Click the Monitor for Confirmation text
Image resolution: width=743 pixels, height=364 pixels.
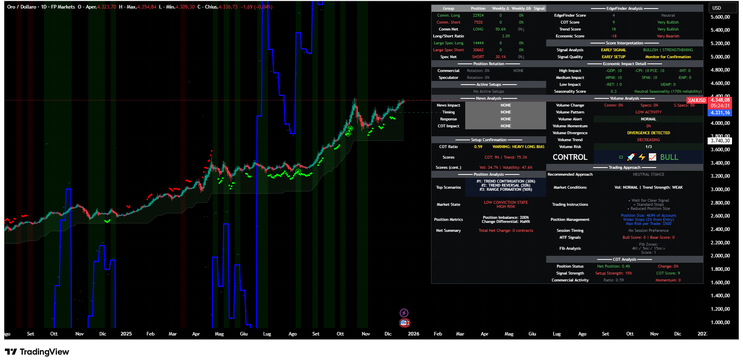click(668, 56)
